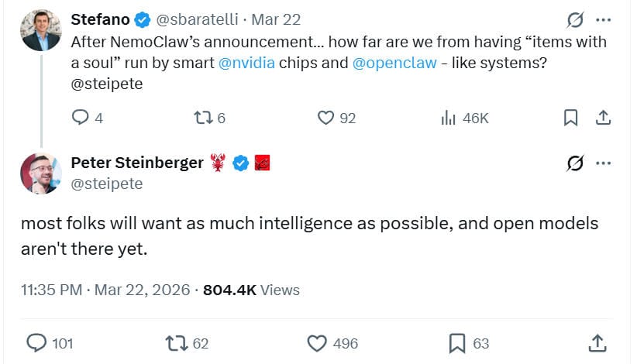Like Peter Steinberger's tweet
The width and height of the screenshot is (637, 364).
tap(316, 342)
